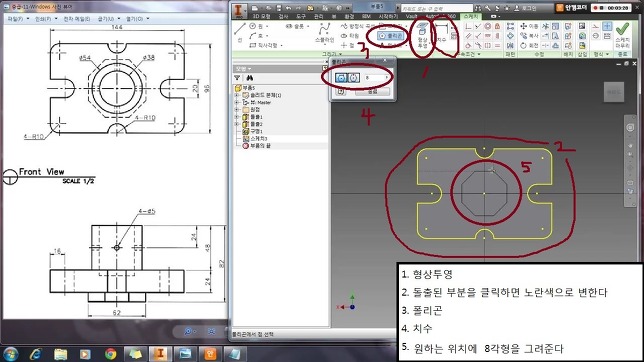Viewport: 644px width, 362px height.
Task: Open 파일(F) menu in Photo Viewer
Action: coord(18,19)
